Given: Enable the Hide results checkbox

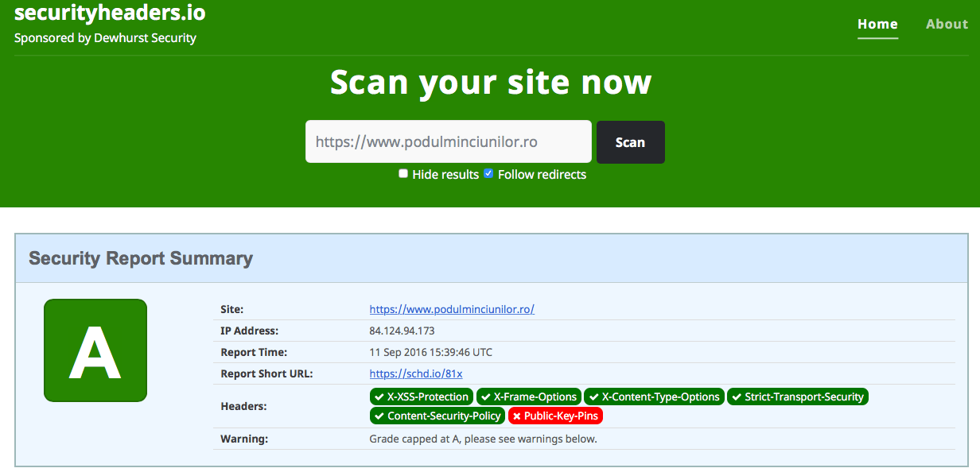Looking at the screenshot, I should [403, 173].
